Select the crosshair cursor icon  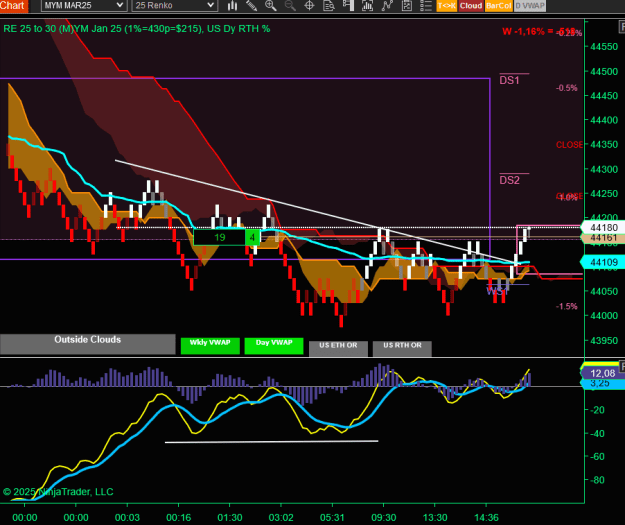pos(309,6)
